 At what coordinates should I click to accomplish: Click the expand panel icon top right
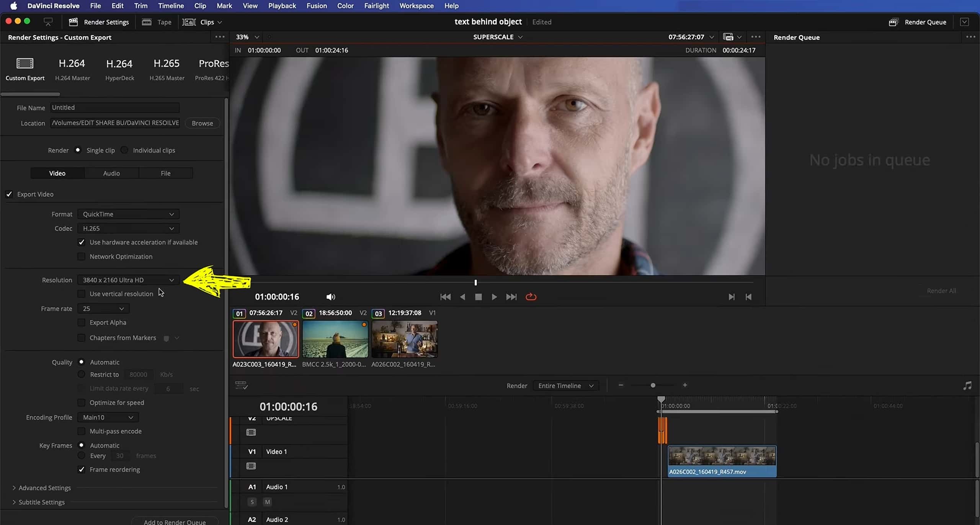[x=964, y=22]
